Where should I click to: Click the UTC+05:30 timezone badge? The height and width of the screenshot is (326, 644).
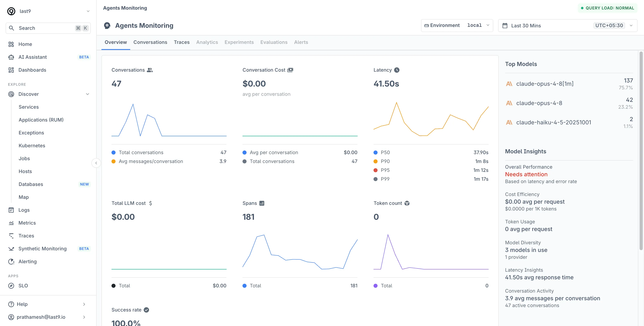tap(609, 26)
